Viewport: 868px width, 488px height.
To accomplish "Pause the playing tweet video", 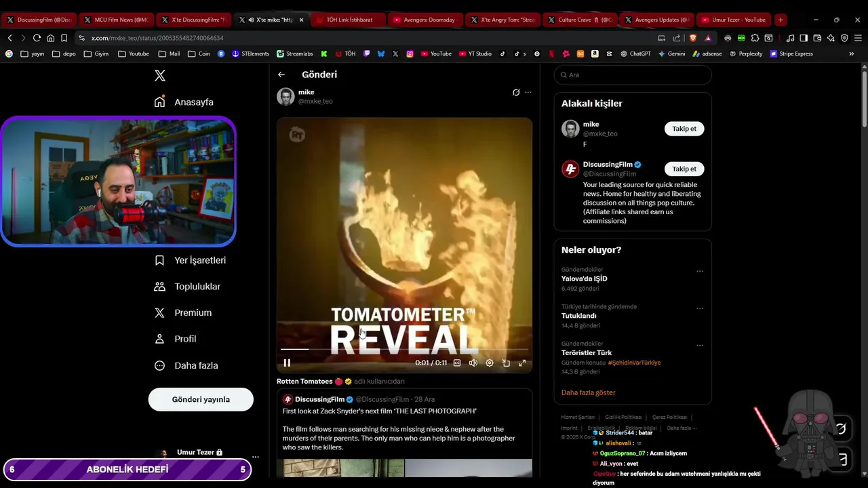I will [287, 363].
